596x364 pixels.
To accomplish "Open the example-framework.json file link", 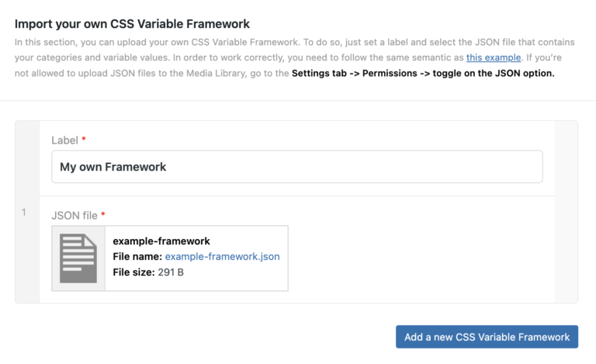I will tap(222, 256).
